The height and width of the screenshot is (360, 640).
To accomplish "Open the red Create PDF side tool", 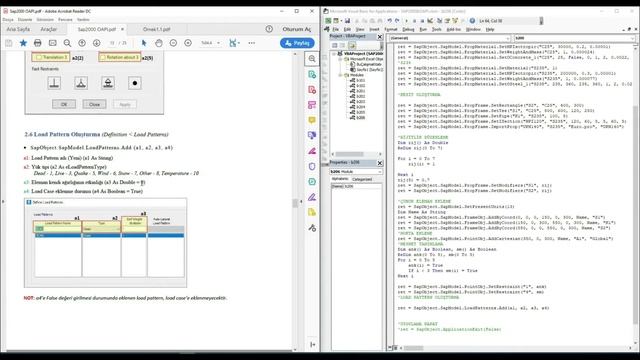I will [312, 90].
